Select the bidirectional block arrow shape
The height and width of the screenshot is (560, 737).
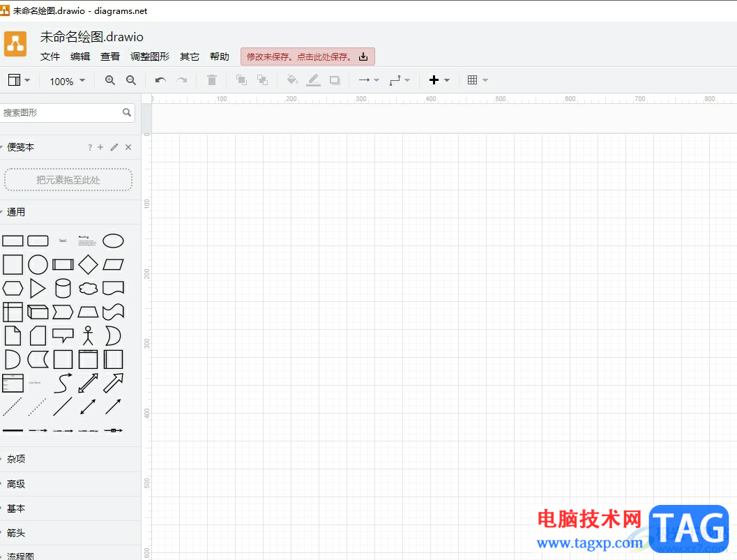pos(88,383)
